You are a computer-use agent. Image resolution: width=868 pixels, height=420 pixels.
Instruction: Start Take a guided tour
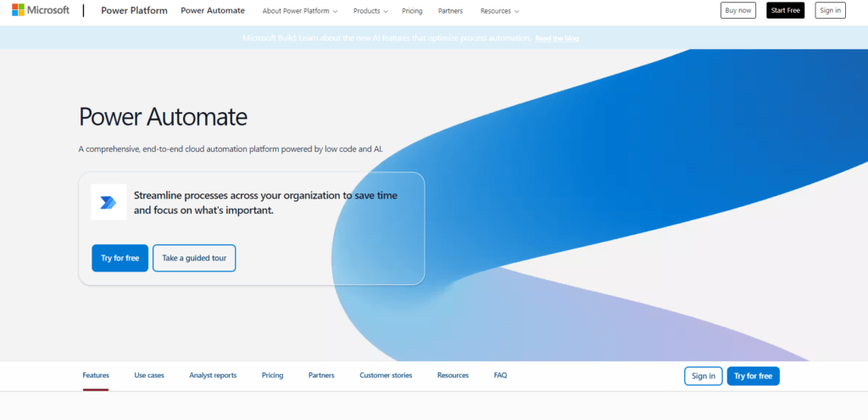194,258
